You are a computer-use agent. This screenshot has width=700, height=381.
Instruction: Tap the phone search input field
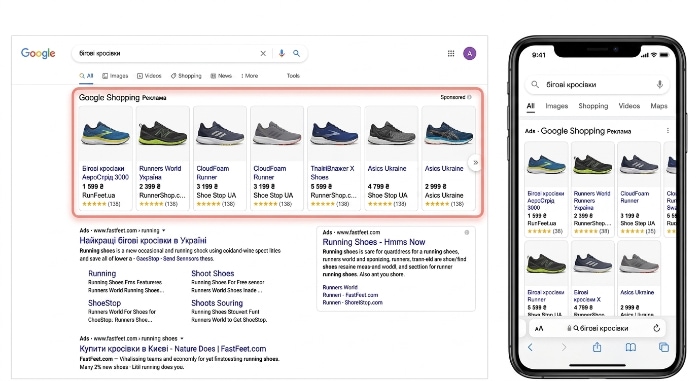pos(598,84)
